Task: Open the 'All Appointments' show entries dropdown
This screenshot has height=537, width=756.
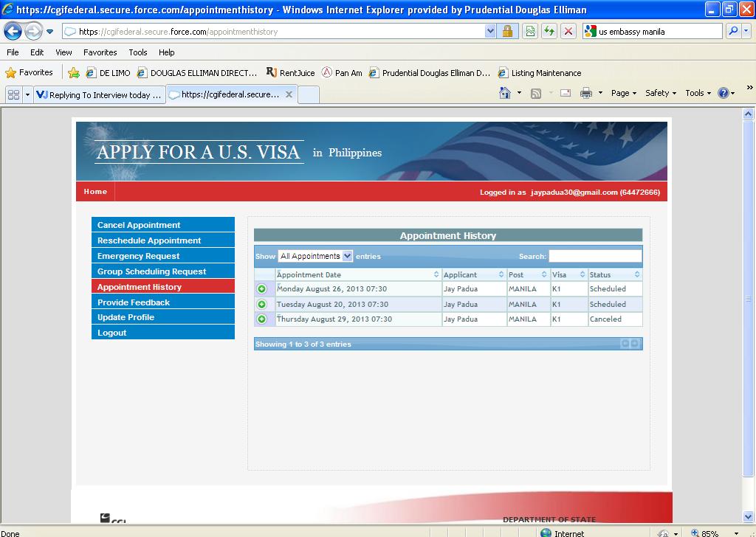Action: click(315, 256)
